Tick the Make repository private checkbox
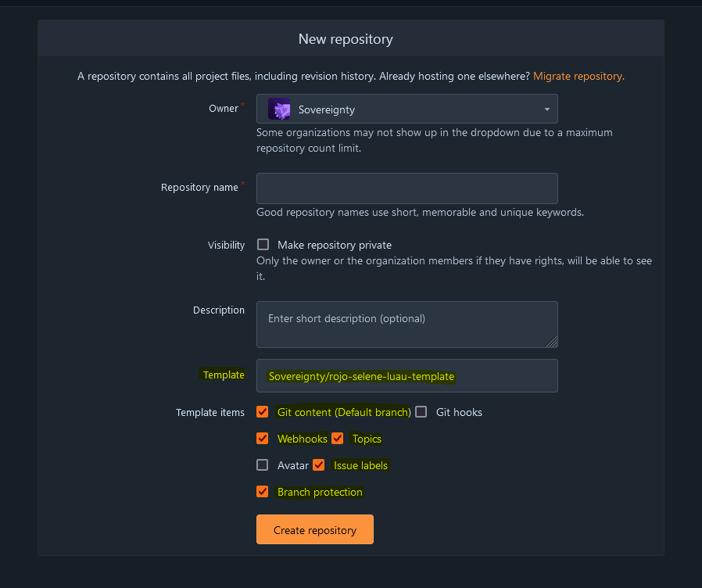 point(263,245)
